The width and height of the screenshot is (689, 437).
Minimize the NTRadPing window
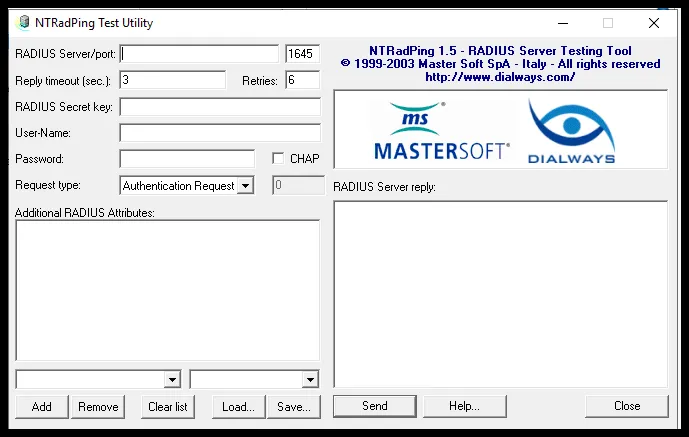563,23
